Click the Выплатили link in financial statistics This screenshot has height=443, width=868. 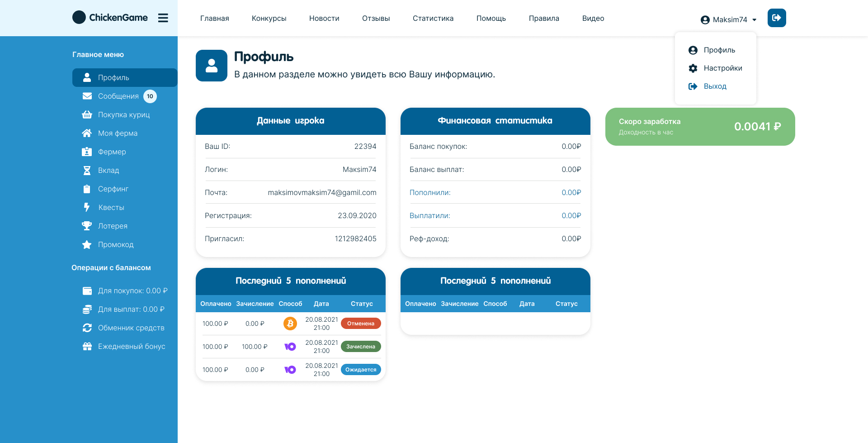430,216
